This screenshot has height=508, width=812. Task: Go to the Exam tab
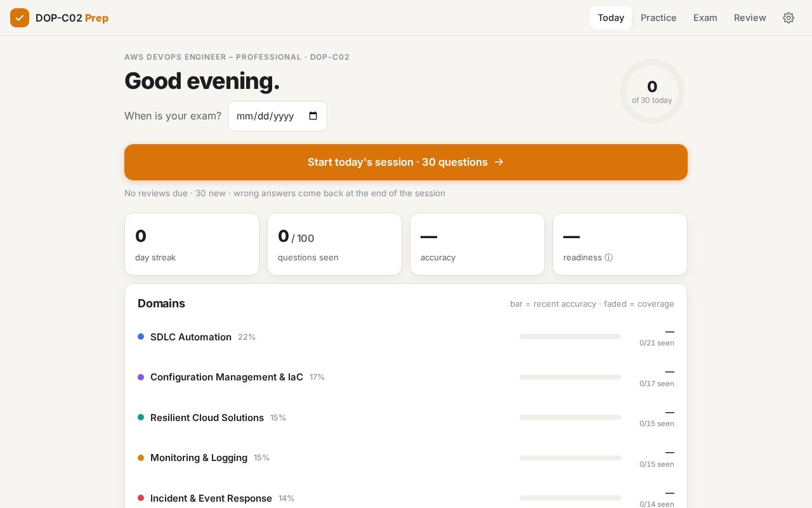pyautogui.click(x=705, y=18)
